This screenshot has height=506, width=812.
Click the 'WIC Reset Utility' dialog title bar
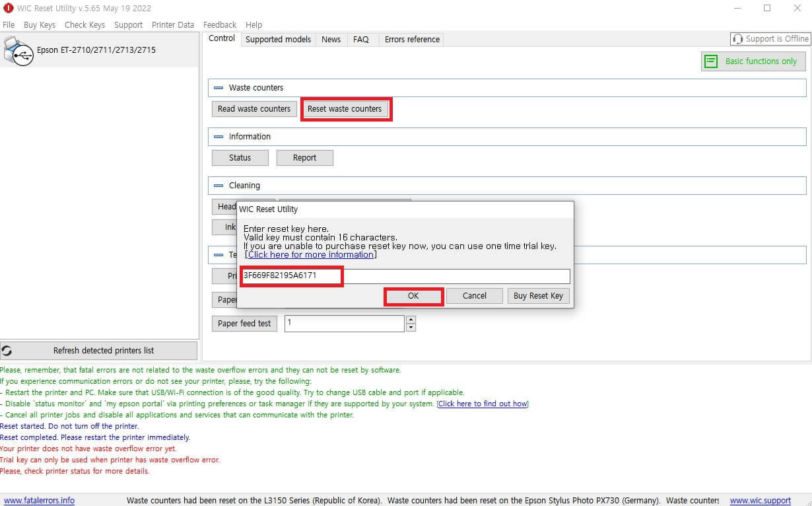(405, 209)
